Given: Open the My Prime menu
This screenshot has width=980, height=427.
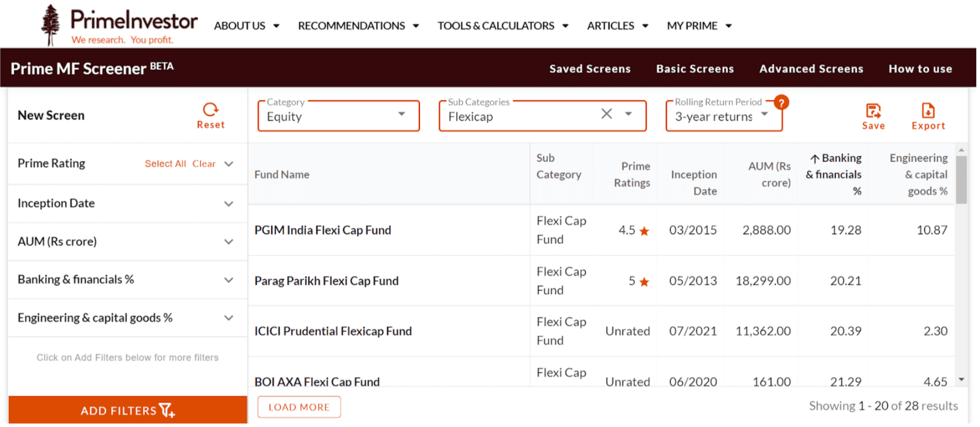Looking at the screenshot, I should (x=699, y=26).
